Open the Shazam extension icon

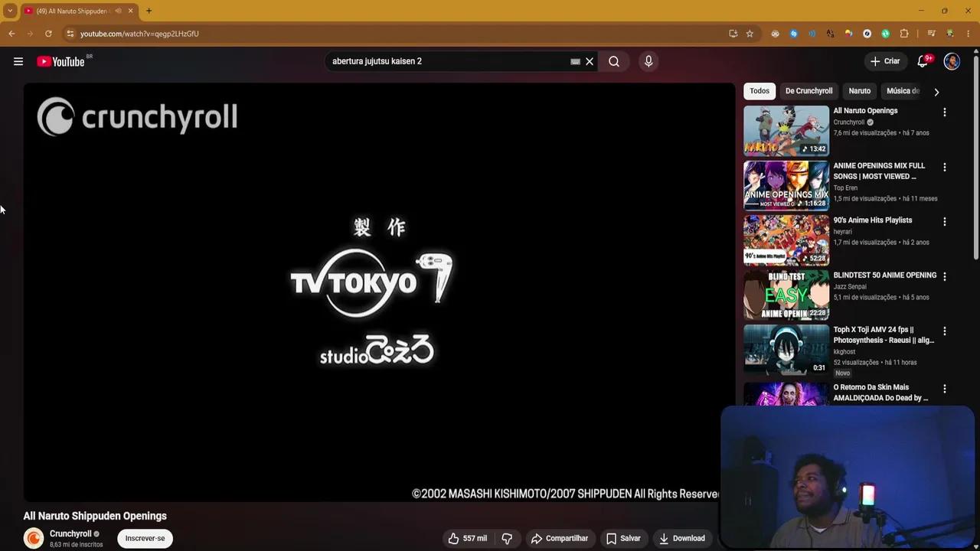pyautogui.click(x=793, y=34)
